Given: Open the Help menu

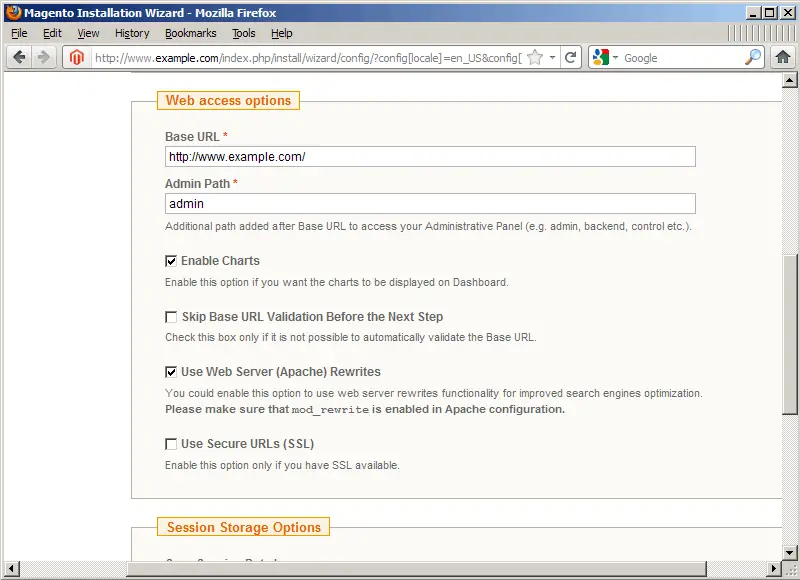Looking at the screenshot, I should pyautogui.click(x=282, y=33).
